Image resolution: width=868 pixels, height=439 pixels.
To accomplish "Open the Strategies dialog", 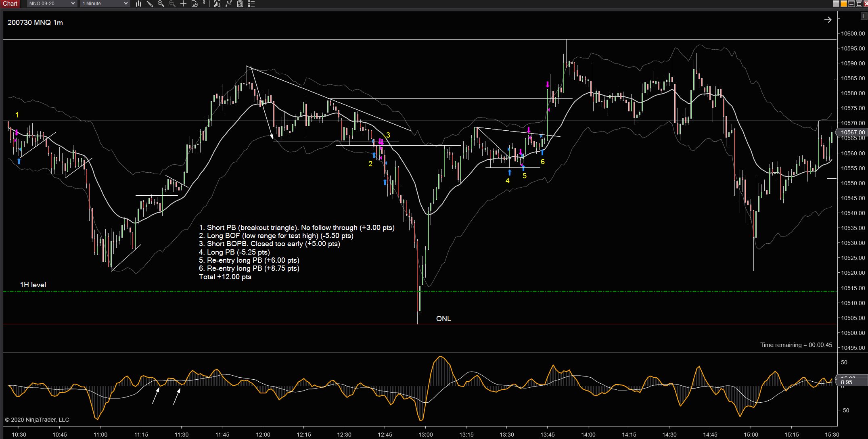I will 240,4.
